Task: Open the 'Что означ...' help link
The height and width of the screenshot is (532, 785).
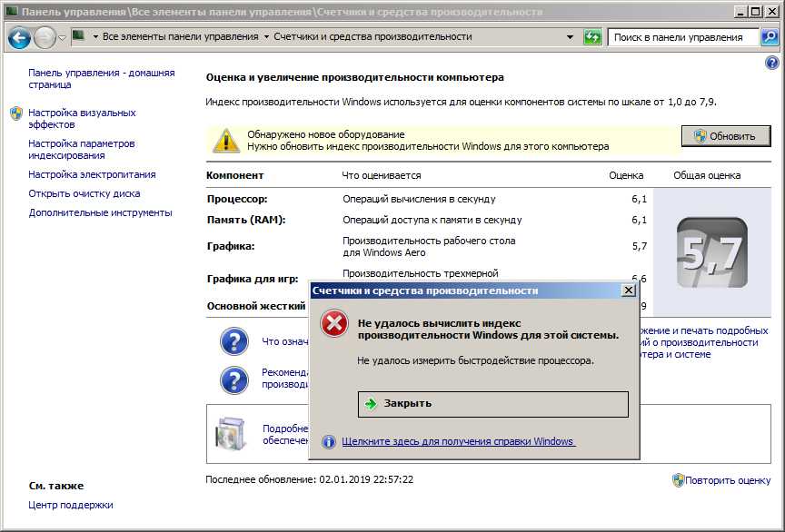Action: point(285,341)
